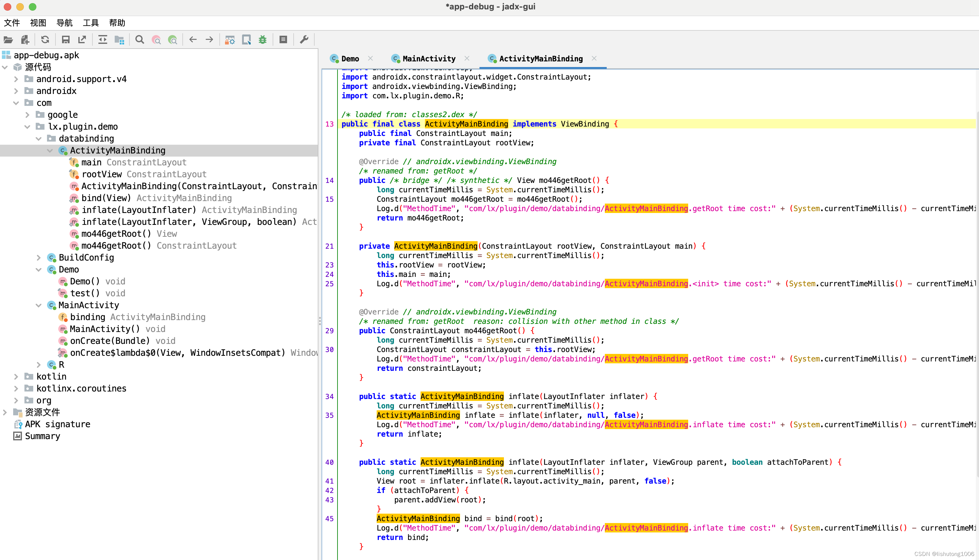Click the reload files icon
The width and height of the screenshot is (979, 560).
pyautogui.click(x=45, y=39)
